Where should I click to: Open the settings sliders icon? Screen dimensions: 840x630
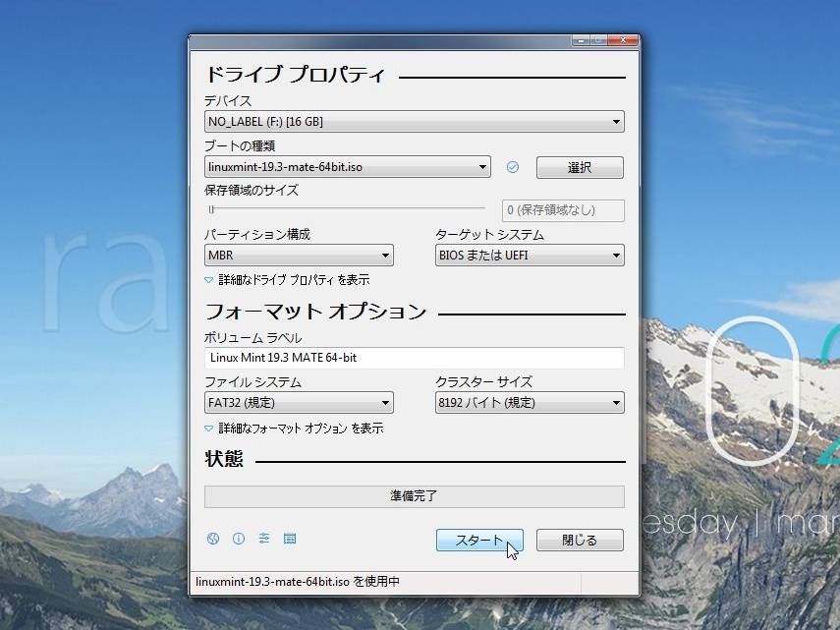coord(264,539)
